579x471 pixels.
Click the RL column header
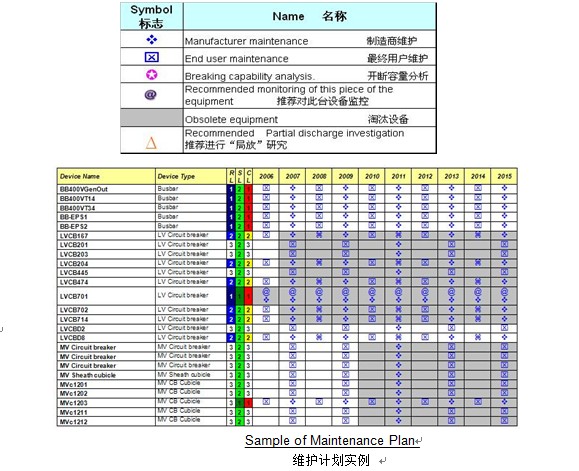(231, 176)
